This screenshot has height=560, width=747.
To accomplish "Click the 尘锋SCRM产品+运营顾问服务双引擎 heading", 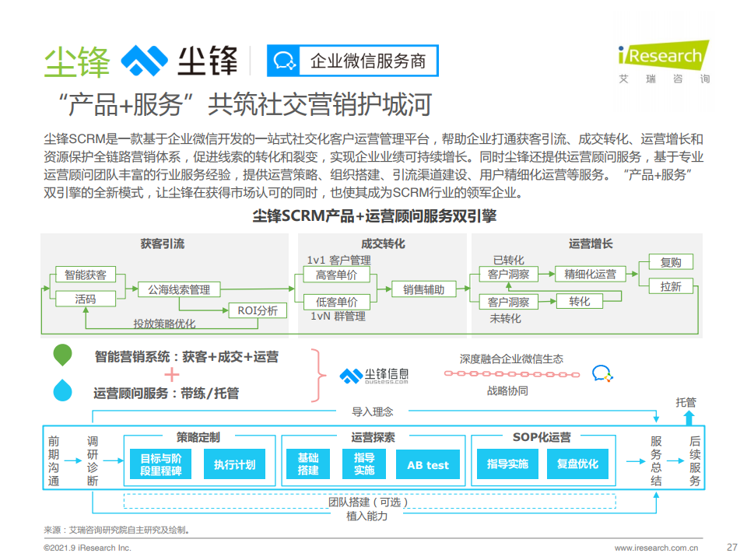I will coord(374,216).
